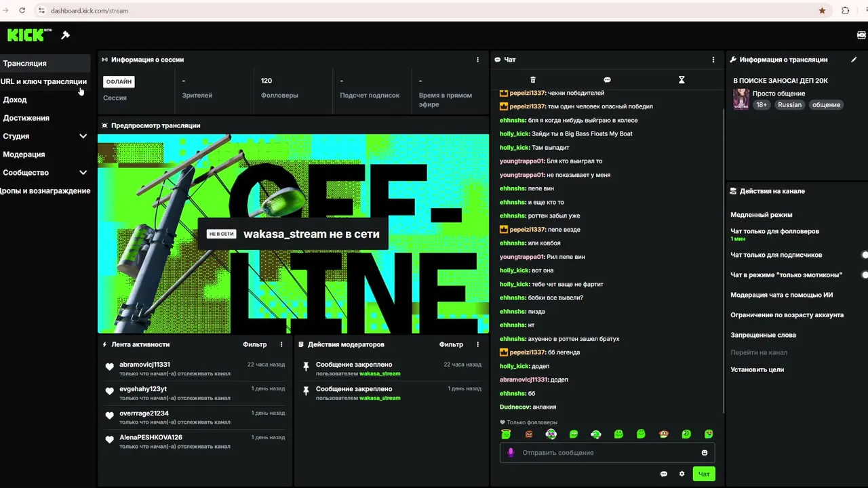Image resolution: width=868 pixels, height=488 pixels.
Task: Click the stream title В ПОИСКЕ ЗАНОСА
Action: point(781,81)
